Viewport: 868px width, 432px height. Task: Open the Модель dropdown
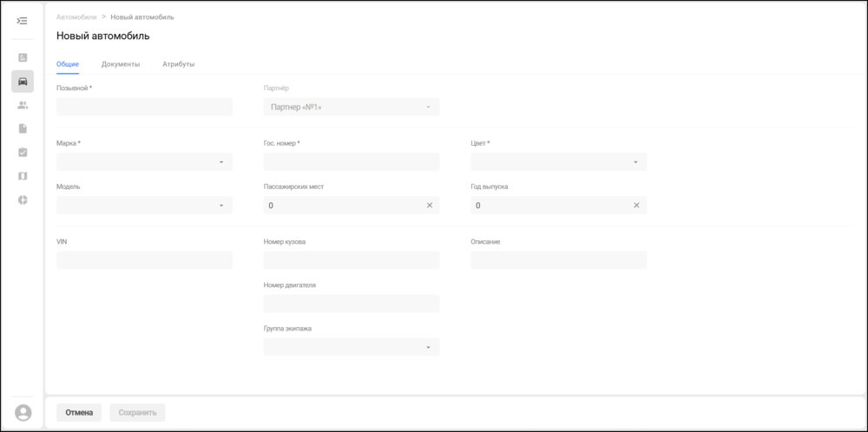click(x=144, y=206)
